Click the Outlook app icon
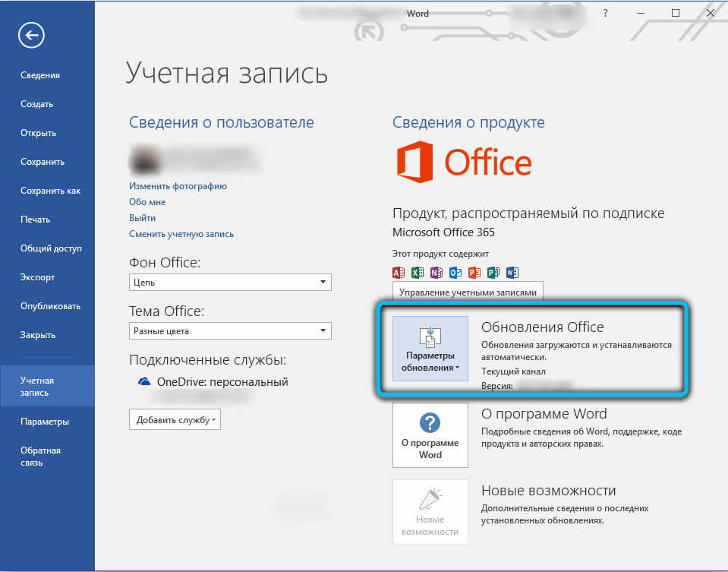Viewport: 728px width, 572px height. [x=455, y=273]
